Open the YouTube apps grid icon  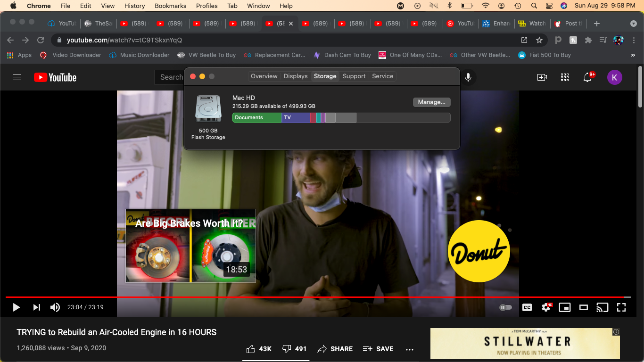565,77
